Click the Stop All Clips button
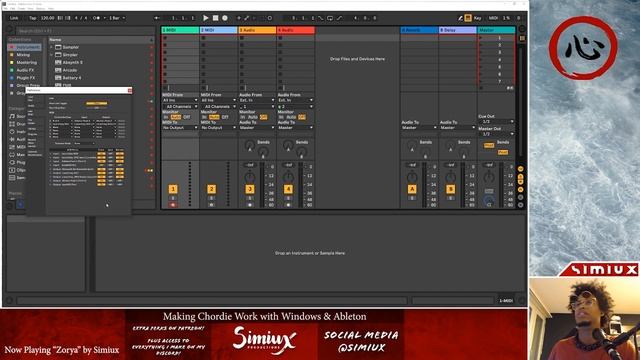 coord(482,88)
